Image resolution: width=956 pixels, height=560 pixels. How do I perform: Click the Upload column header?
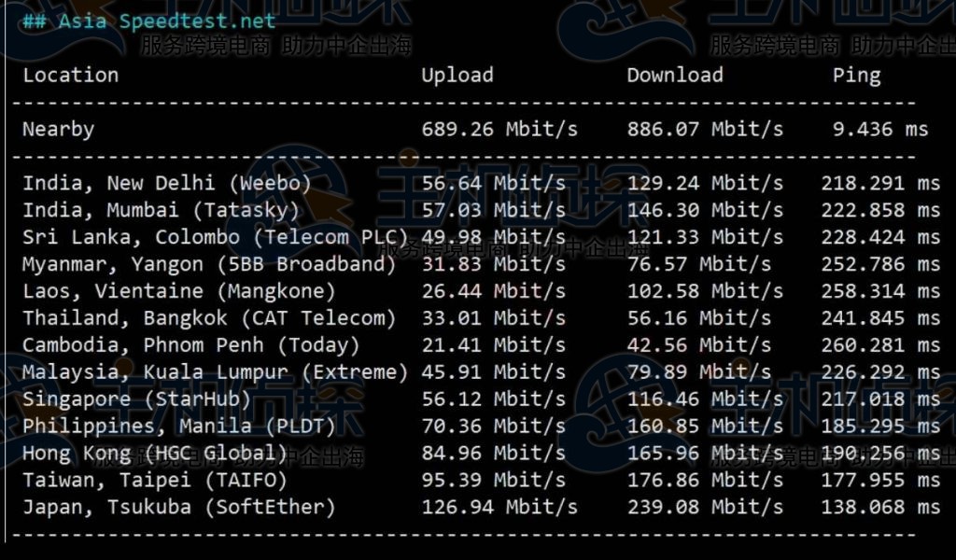tap(457, 76)
